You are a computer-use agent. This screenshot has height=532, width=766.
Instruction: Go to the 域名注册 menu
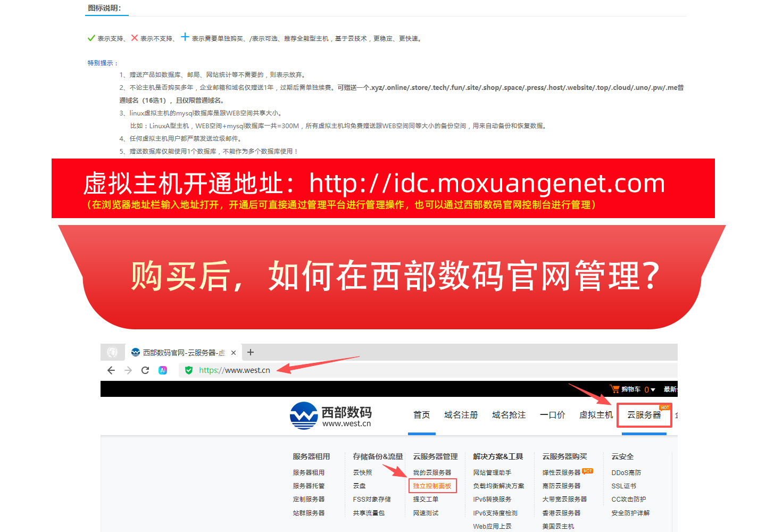[461, 415]
